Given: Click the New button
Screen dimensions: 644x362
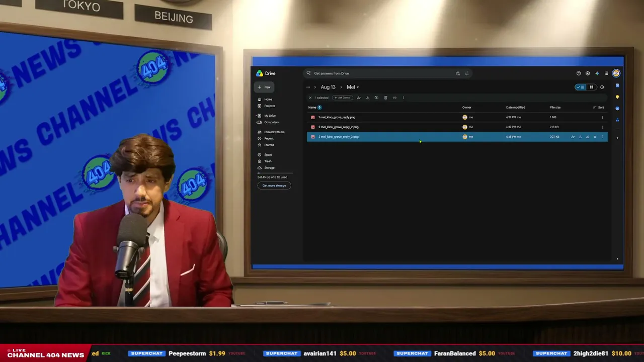Looking at the screenshot, I should [264, 87].
